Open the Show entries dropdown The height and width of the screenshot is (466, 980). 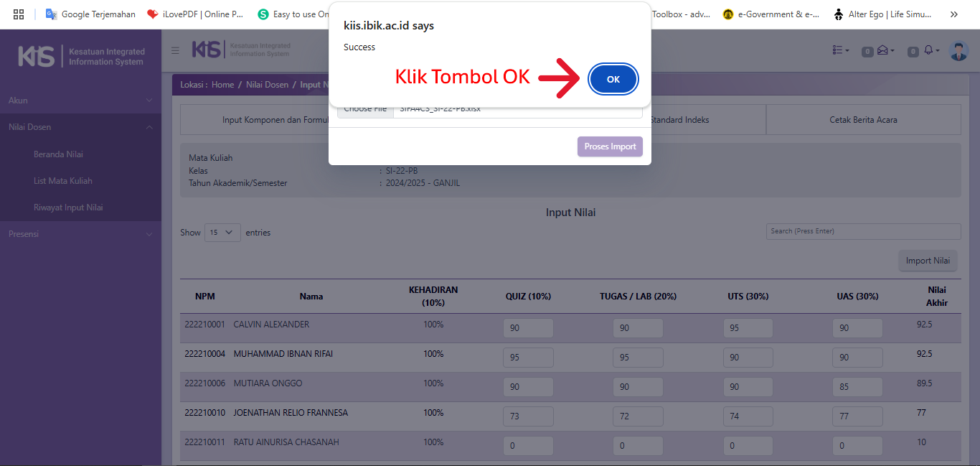pos(222,233)
